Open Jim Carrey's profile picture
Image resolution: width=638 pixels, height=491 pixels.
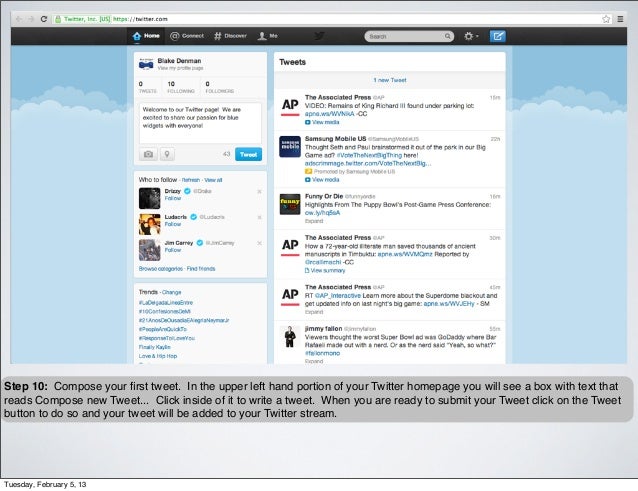tap(149, 250)
